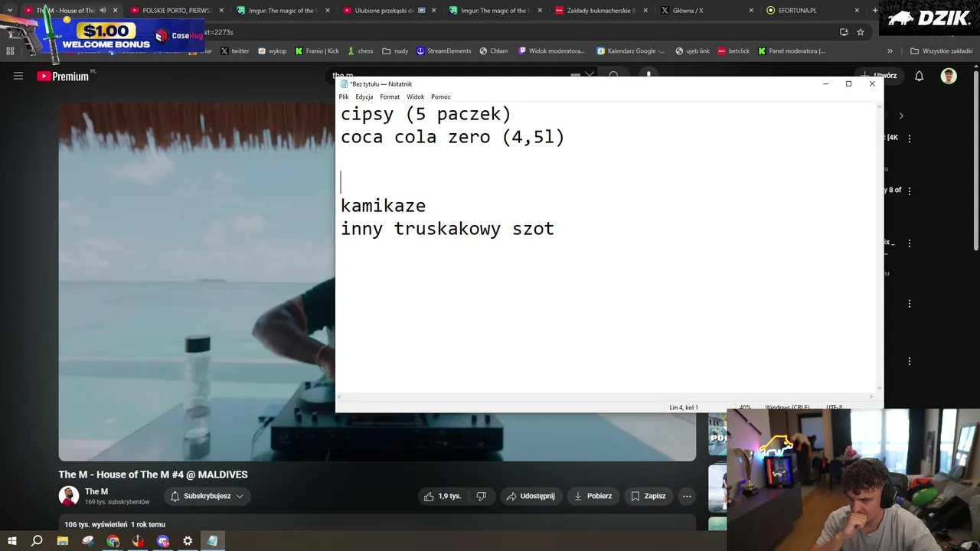Expand the Subskrybujesz notification dropdown
The height and width of the screenshot is (551, 980).
click(207, 496)
